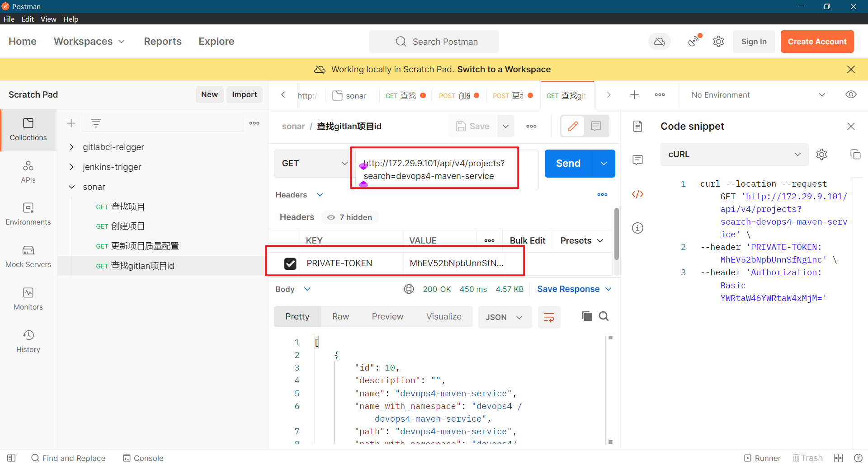Open code snippet icon in right sidebar
This screenshot has height=465, width=868.
pyautogui.click(x=637, y=194)
